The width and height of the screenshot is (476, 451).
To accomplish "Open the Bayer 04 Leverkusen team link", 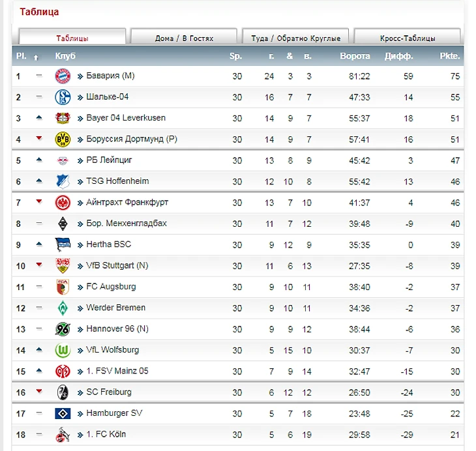I will (x=126, y=118).
